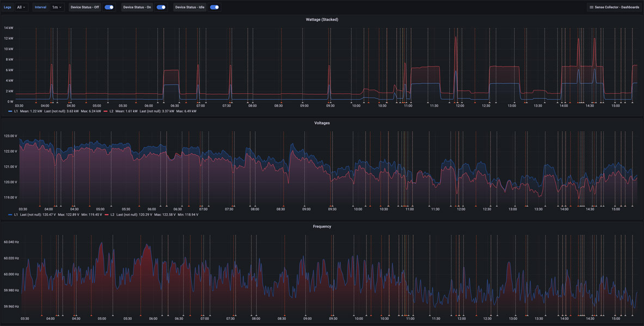Click the 'Device Status - Idle' label

click(x=190, y=7)
